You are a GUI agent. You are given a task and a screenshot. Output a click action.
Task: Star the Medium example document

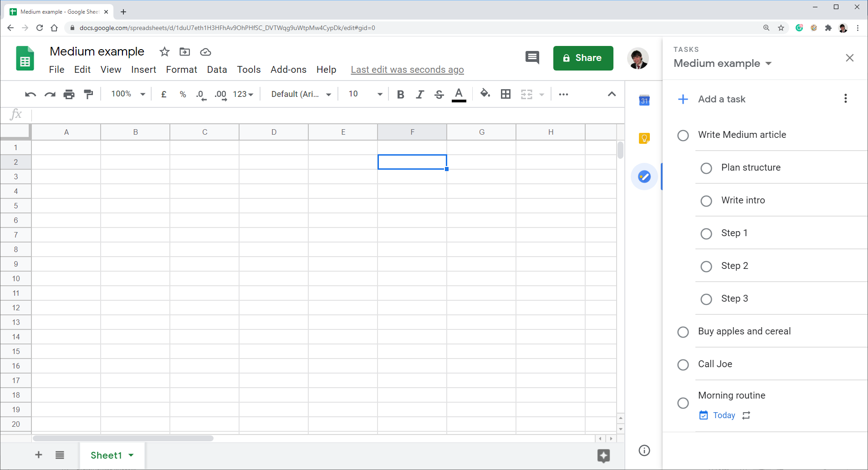pos(164,52)
